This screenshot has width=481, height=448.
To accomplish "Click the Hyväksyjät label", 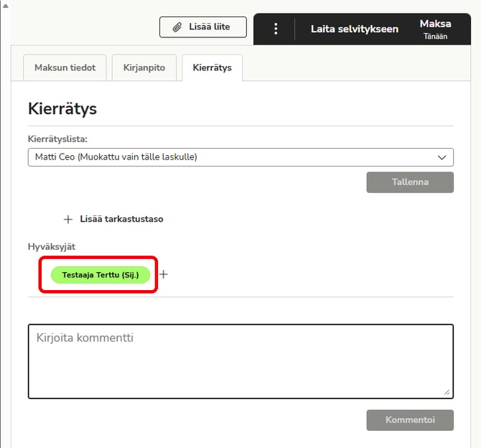I will 52,247.
